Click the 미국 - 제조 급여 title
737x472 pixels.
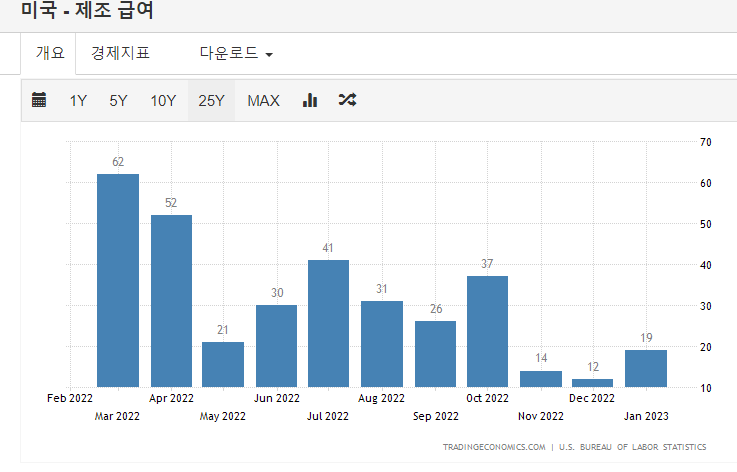point(87,10)
